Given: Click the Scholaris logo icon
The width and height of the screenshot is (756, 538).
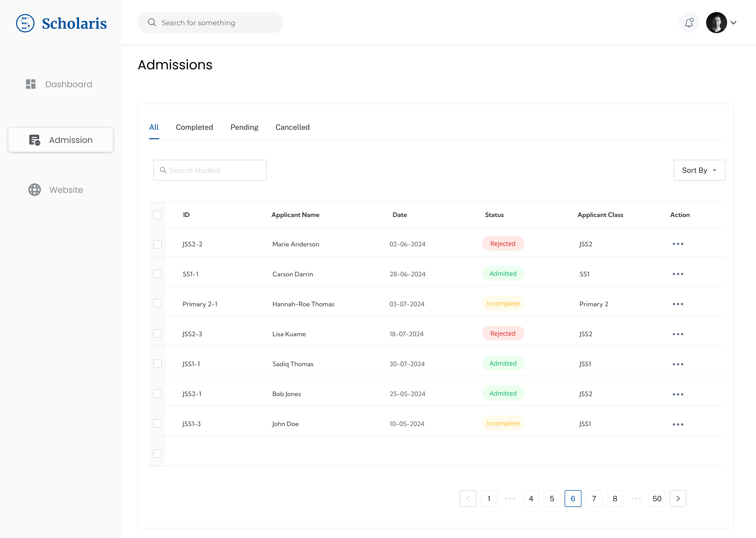Looking at the screenshot, I should [x=25, y=23].
